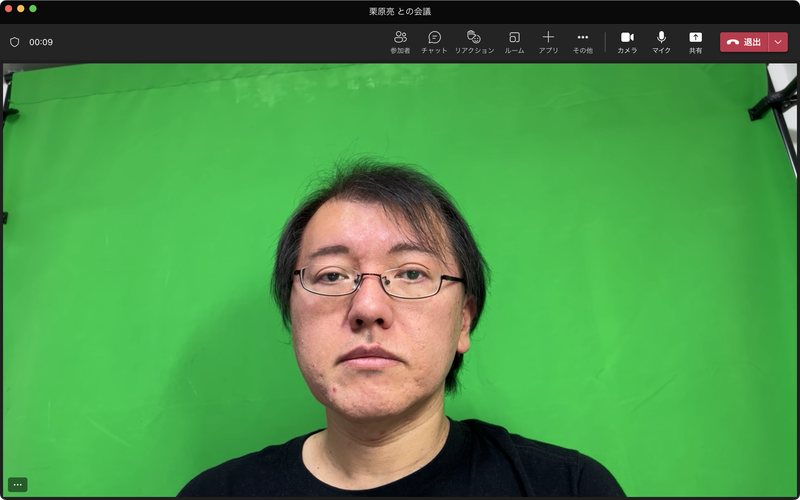Open the 共有 share screen tray
The height and width of the screenshot is (500, 800).
(x=695, y=42)
